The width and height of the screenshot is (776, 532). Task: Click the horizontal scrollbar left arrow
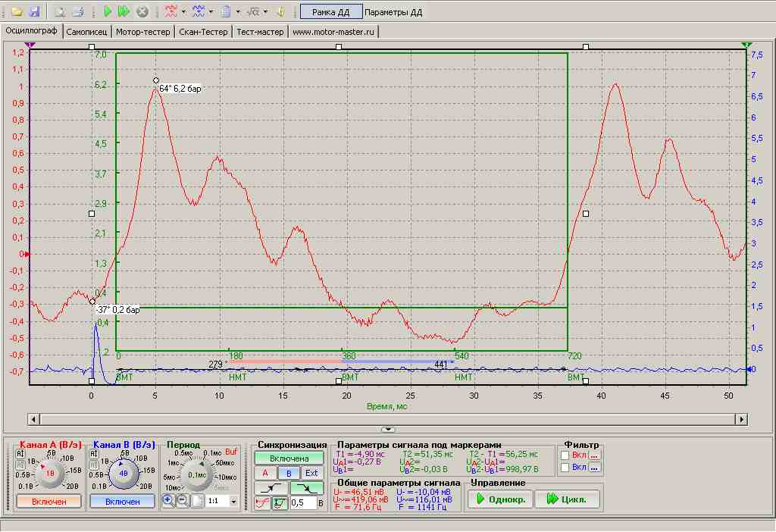pyautogui.click(x=33, y=419)
